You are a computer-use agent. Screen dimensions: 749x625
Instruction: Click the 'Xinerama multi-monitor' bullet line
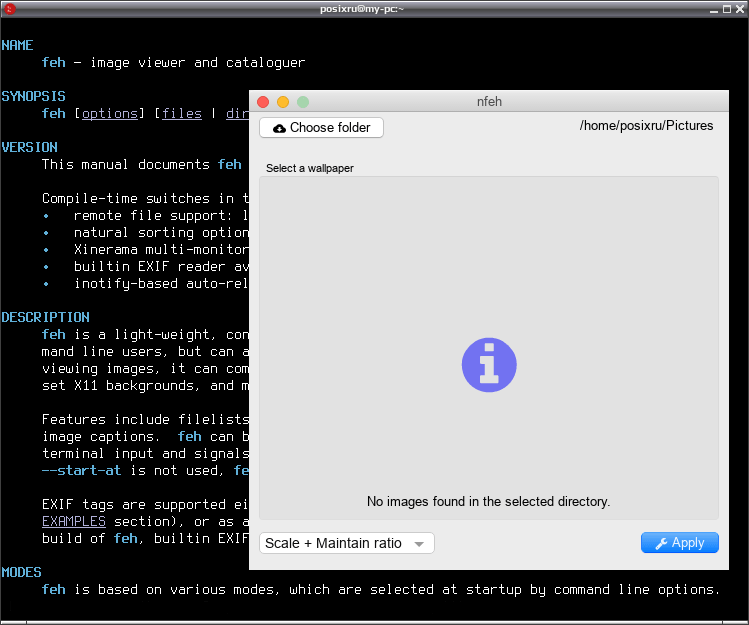pyautogui.click(x=145, y=250)
